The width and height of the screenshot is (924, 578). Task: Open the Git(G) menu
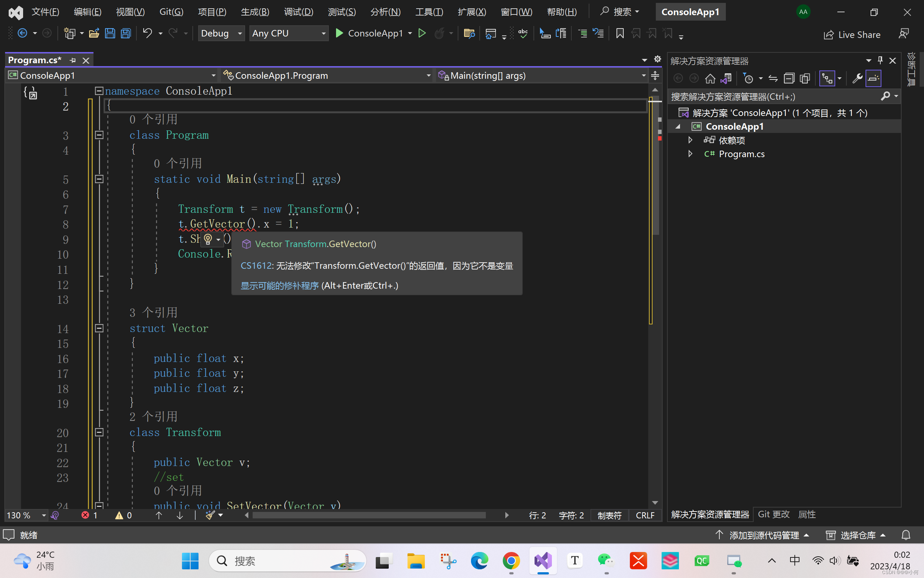click(x=171, y=12)
